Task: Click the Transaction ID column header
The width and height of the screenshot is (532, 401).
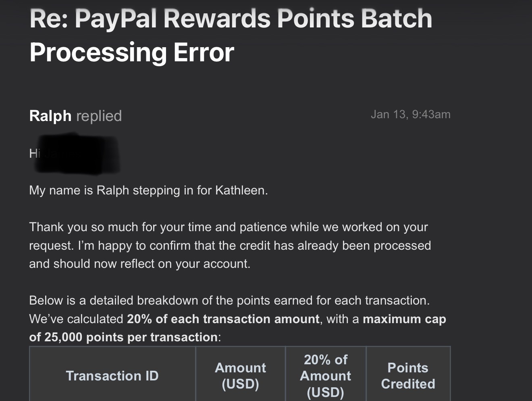Action: pyautogui.click(x=112, y=376)
